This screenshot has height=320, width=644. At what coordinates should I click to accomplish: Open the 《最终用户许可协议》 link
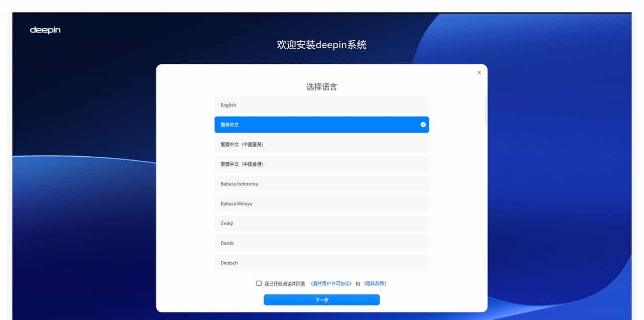(x=333, y=283)
